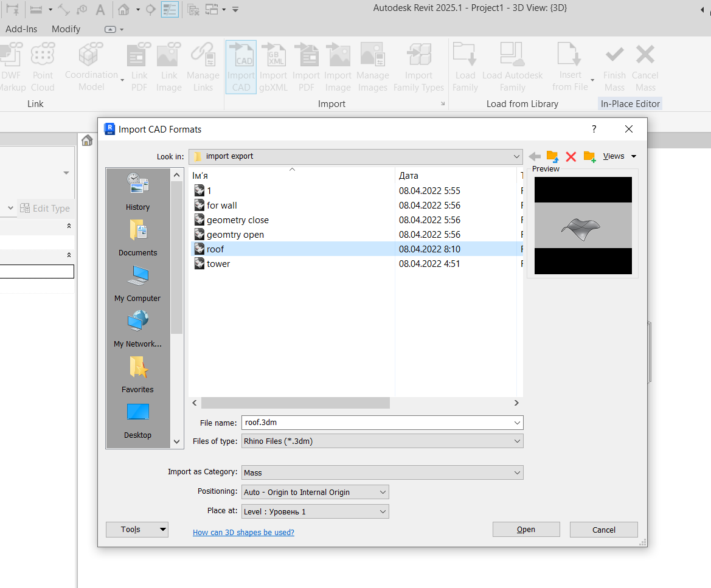Image resolution: width=711 pixels, height=588 pixels.
Task: Click the Text tool in quick access toolbar
Action: (x=100, y=10)
